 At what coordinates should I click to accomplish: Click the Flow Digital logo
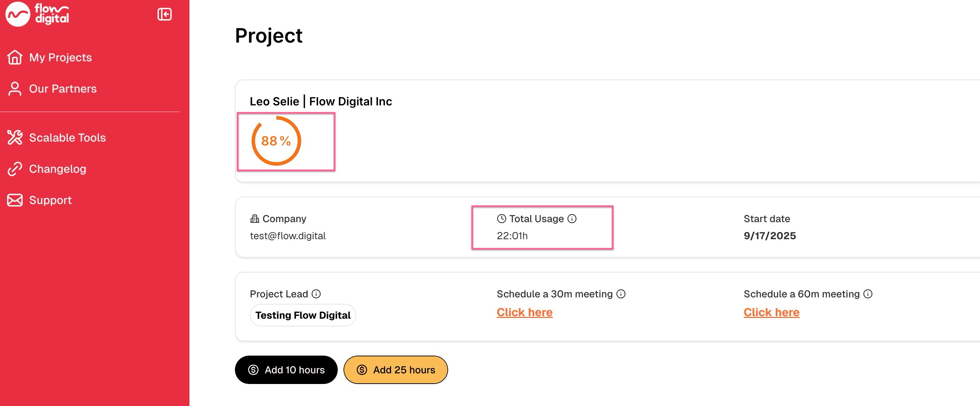(37, 14)
